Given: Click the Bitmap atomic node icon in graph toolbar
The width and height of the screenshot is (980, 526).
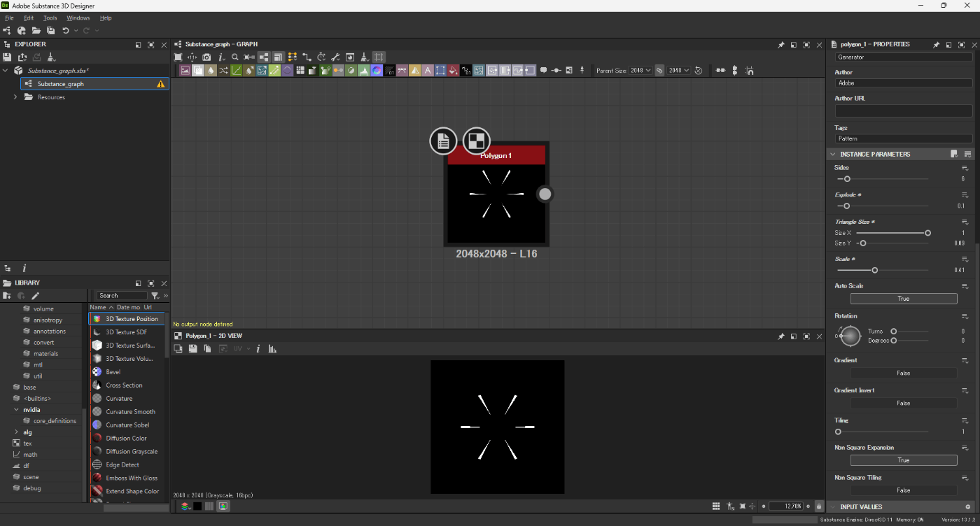Looking at the screenshot, I should (185, 70).
